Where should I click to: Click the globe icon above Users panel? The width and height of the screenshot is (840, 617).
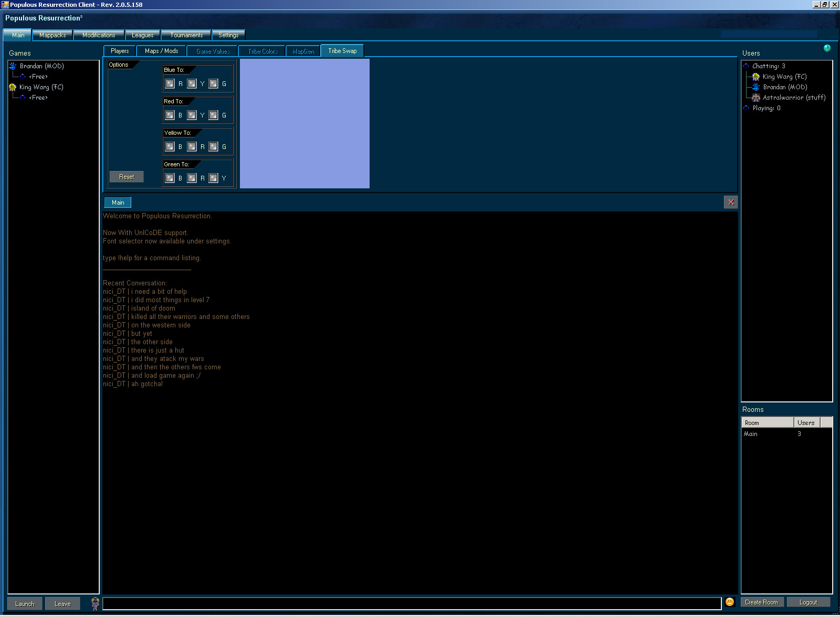coord(827,48)
